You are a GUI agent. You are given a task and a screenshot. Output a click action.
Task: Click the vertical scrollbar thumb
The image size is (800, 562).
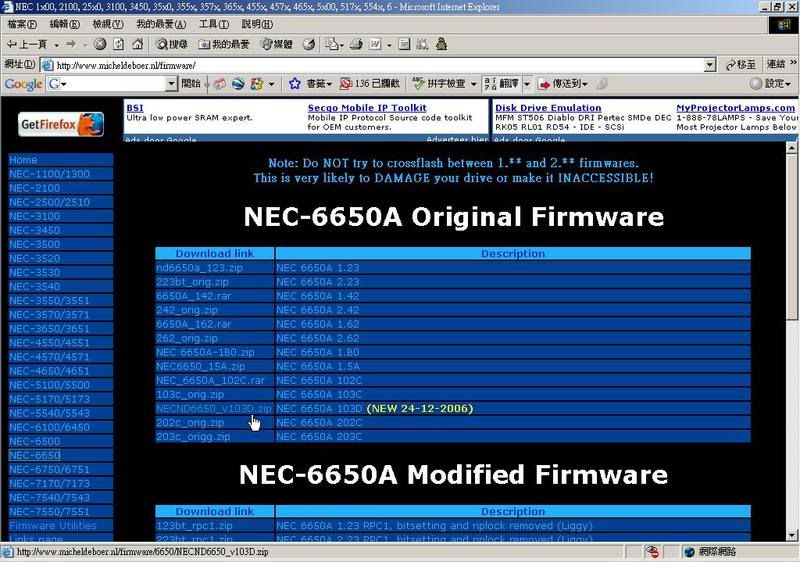[791, 237]
